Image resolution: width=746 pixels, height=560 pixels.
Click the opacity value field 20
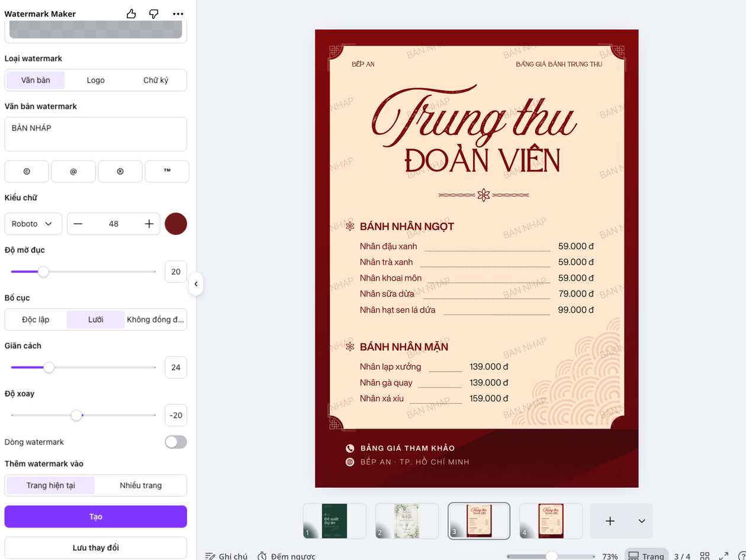pyautogui.click(x=176, y=272)
